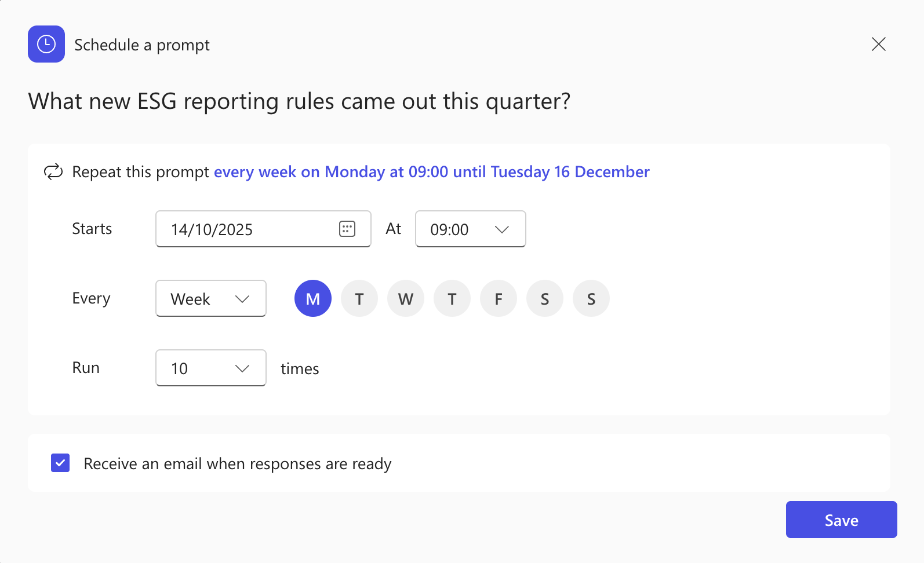The image size is (924, 563).
Task: Click the blue recurrence summary link
Action: pyautogui.click(x=431, y=172)
